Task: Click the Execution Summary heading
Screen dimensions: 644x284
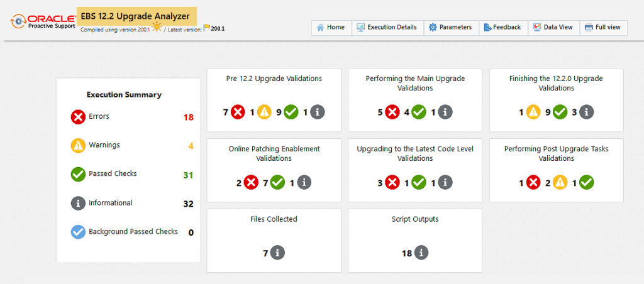Action: pyautogui.click(x=124, y=95)
